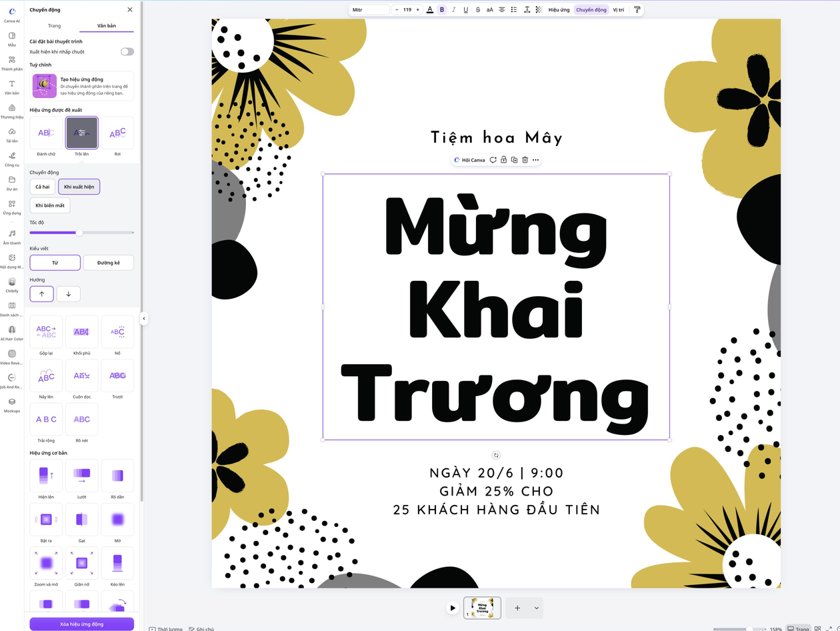Open the AI Hair Color app
Screen dimensions: 840x631
click(12, 334)
